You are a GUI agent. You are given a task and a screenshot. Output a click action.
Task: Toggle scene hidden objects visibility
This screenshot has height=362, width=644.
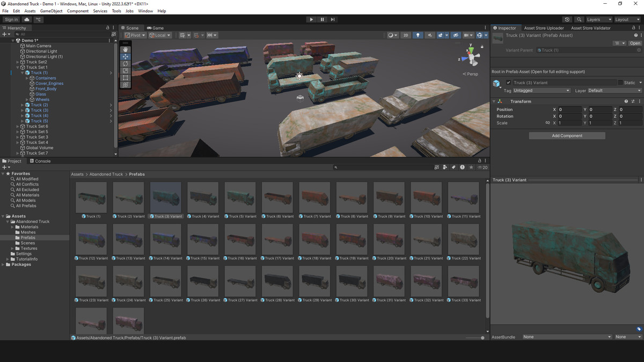tap(456, 35)
